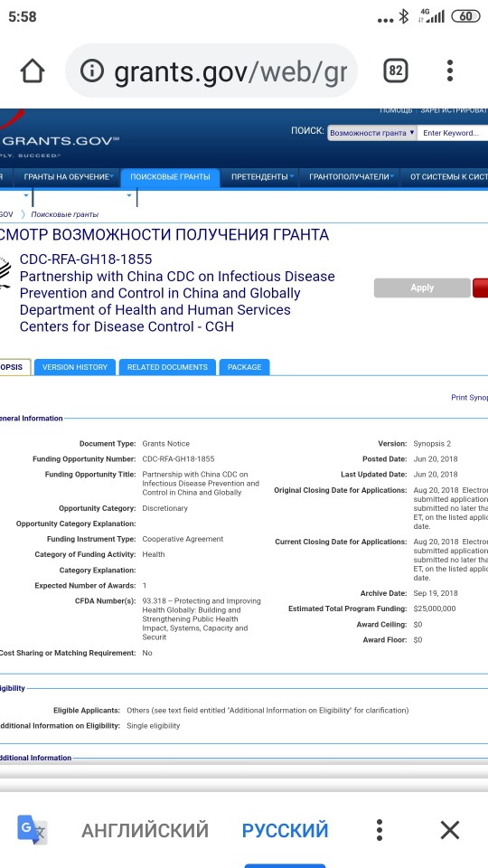Tap the site info icon in address bar
Viewport: 488px width, 868px height.
pos(92,71)
